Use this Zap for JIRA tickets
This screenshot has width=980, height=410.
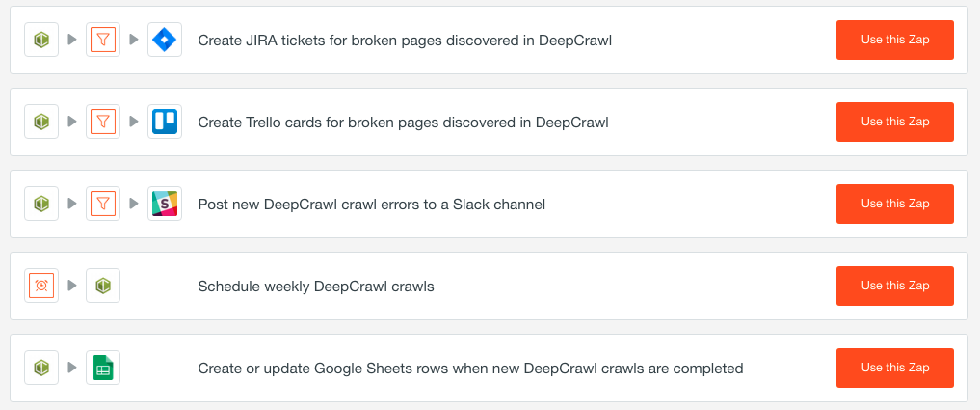894,41
